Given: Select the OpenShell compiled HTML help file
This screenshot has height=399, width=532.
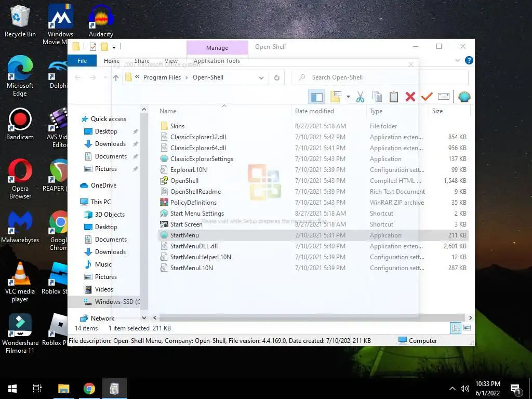Looking at the screenshot, I should point(184,180).
